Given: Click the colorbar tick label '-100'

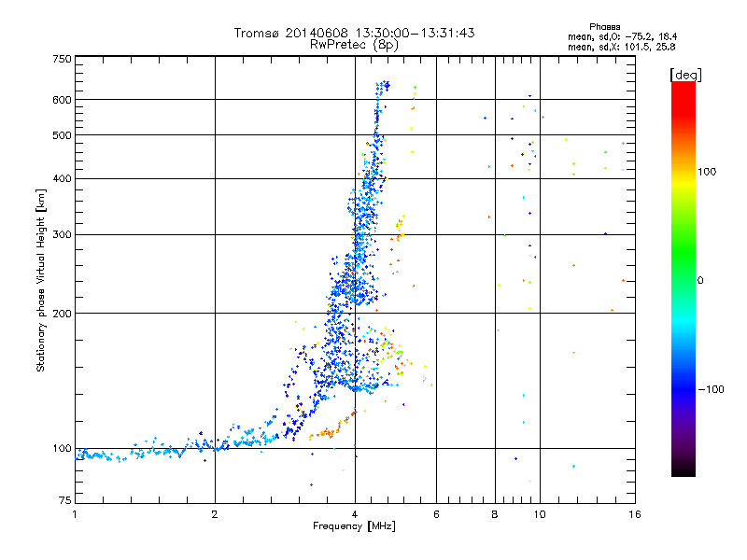Looking at the screenshot, I should [x=712, y=389].
